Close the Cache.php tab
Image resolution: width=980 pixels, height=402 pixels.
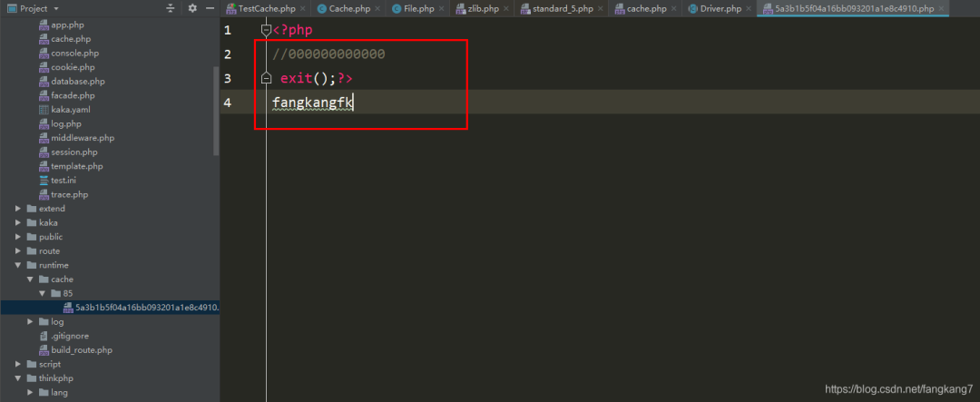point(377,9)
